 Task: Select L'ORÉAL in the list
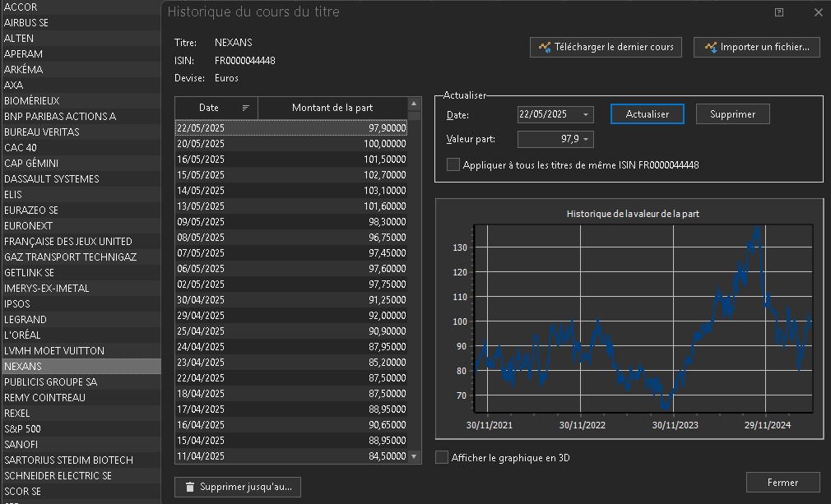(81, 335)
